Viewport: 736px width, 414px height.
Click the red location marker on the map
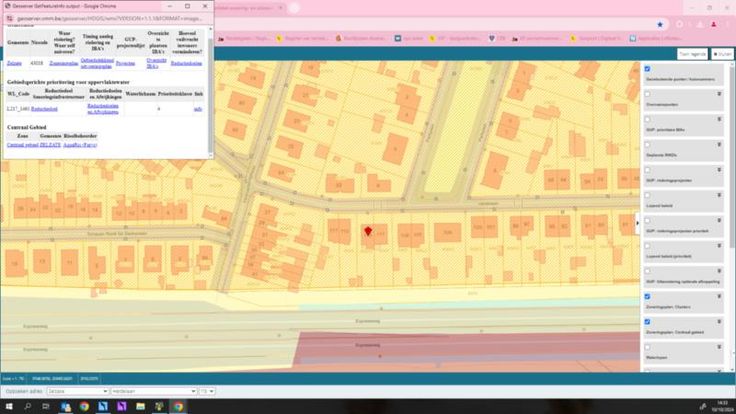coord(368,232)
